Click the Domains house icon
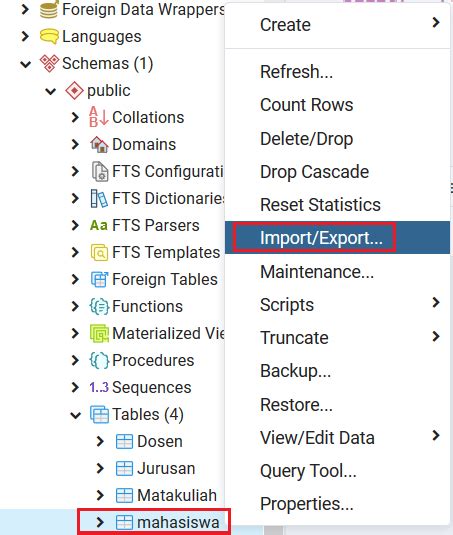Screen dimensions: 453x535 click(99, 144)
